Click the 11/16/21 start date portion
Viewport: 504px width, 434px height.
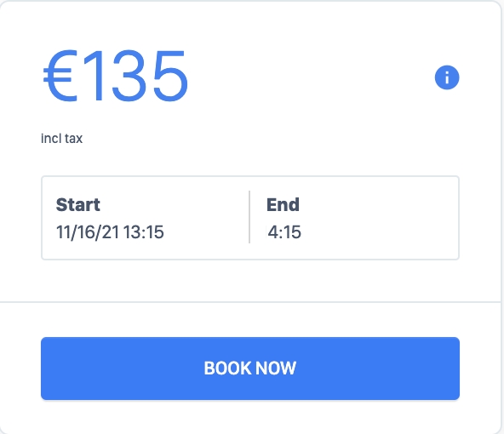tap(88, 232)
